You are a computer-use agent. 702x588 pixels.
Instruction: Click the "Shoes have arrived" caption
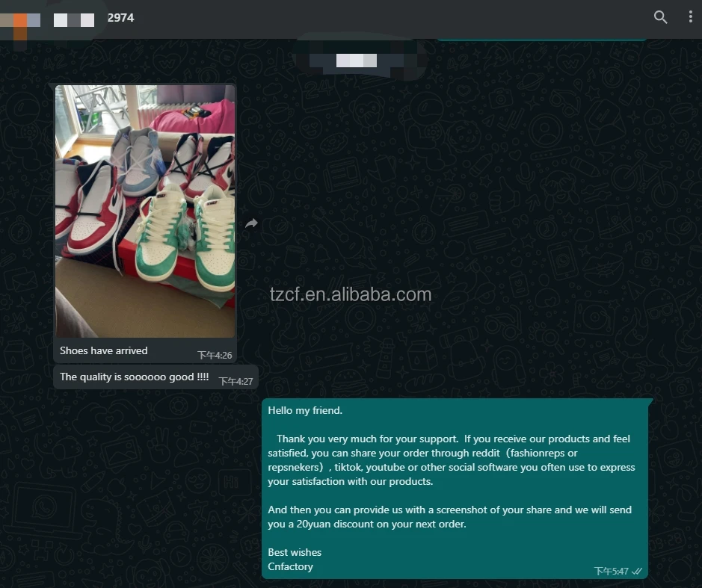point(104,350)
